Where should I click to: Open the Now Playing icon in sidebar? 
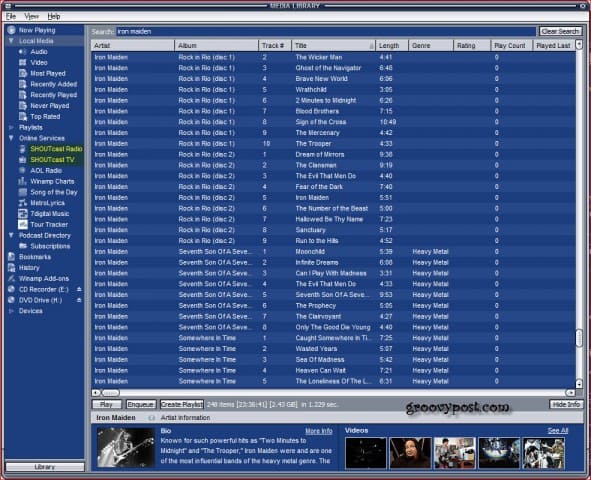click(x=12, y=30)
